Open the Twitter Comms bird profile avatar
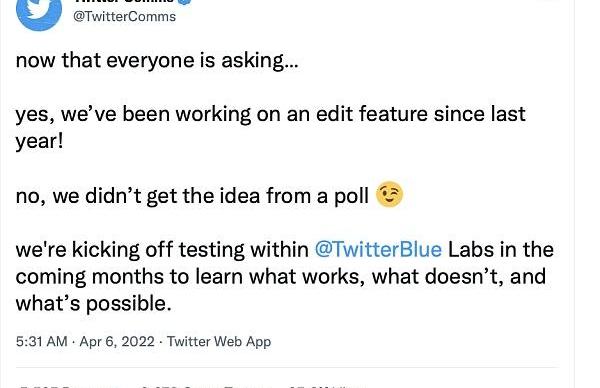This screenshot has width=600, height=388. pos(39,12)
